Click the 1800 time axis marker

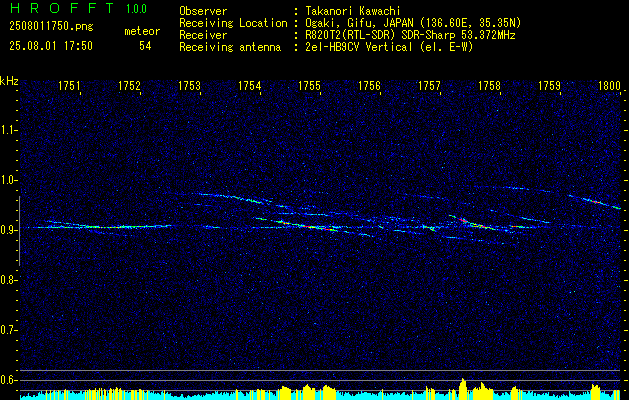point(609,86)
